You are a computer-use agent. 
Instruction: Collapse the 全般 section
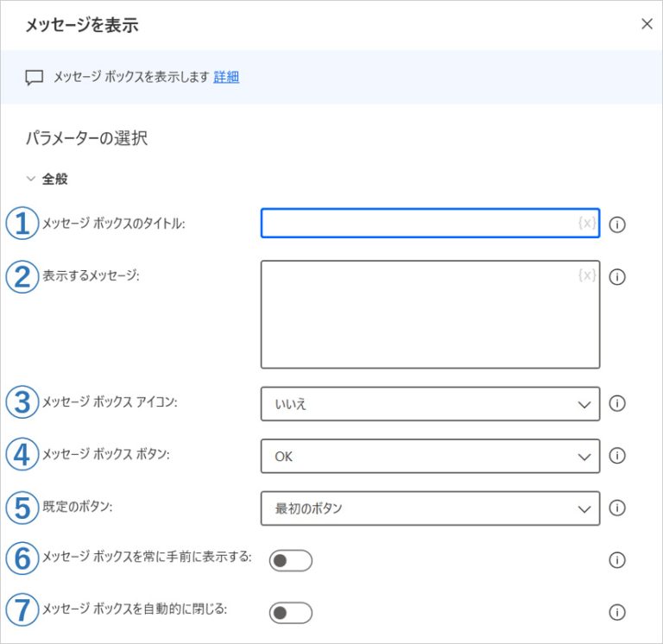(x=32, y=180)
